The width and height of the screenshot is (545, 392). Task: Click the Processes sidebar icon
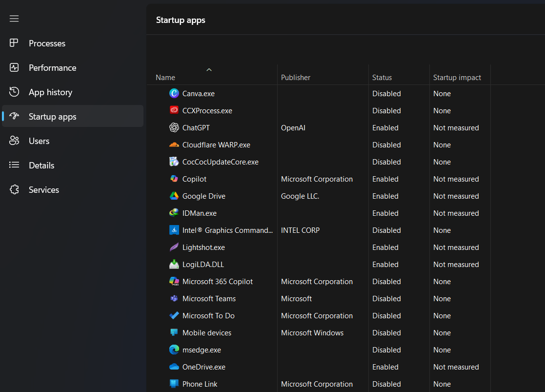point(14,43)
